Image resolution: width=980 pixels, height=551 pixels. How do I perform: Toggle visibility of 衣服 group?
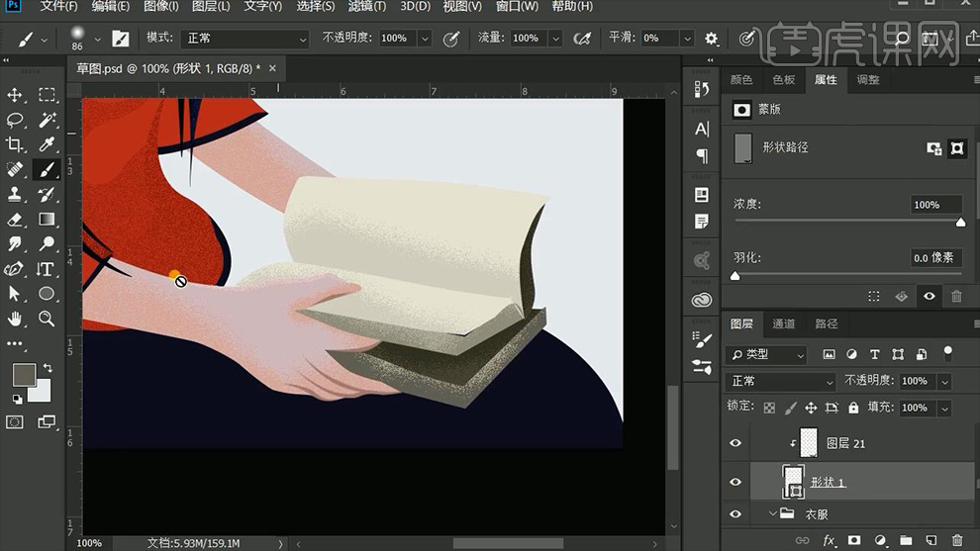click(x=735, y=514)
